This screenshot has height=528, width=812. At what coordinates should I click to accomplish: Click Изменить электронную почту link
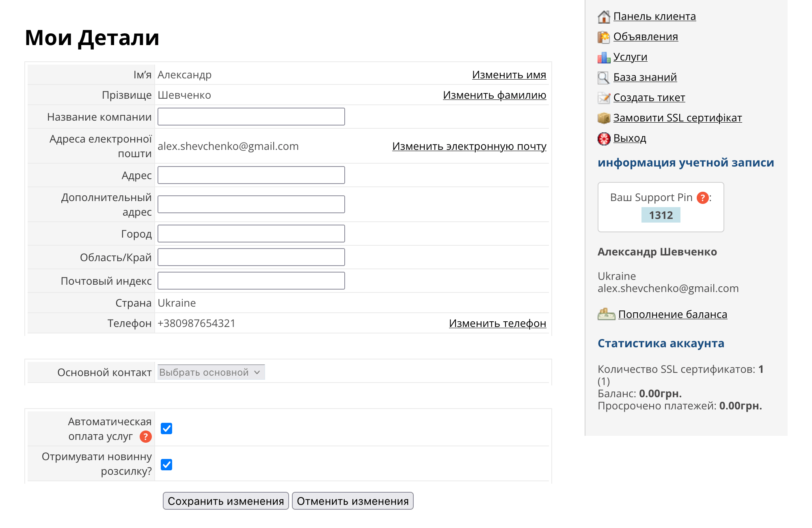point(469,146)
